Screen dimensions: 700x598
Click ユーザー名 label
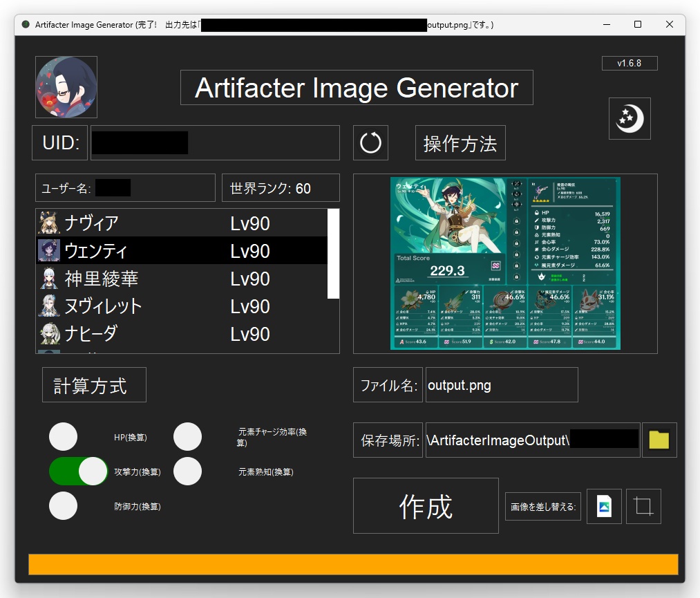66,189
